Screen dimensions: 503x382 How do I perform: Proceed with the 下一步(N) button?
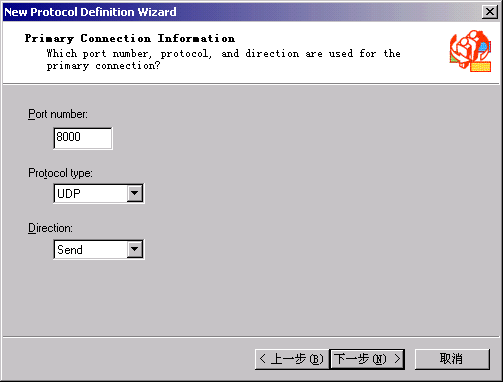(x=367, y=359)
